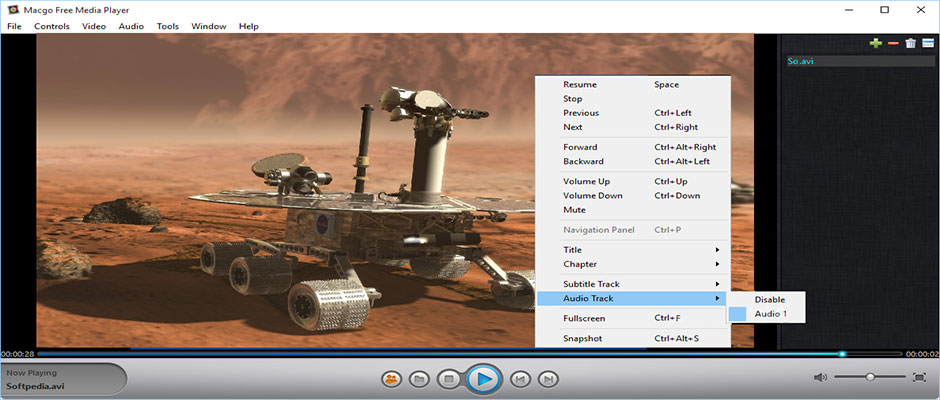
Task: Open the Help menu
Action: tap(249, 26)
